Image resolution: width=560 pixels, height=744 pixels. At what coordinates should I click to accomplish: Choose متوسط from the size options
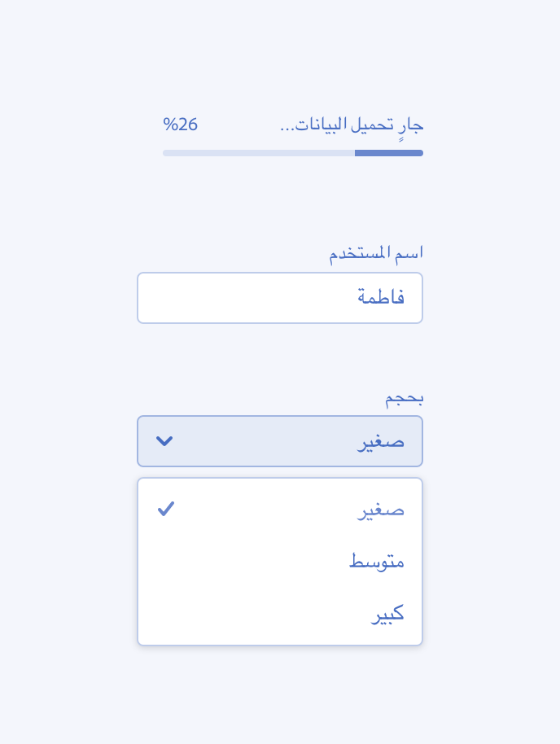[x=377, y=562]
